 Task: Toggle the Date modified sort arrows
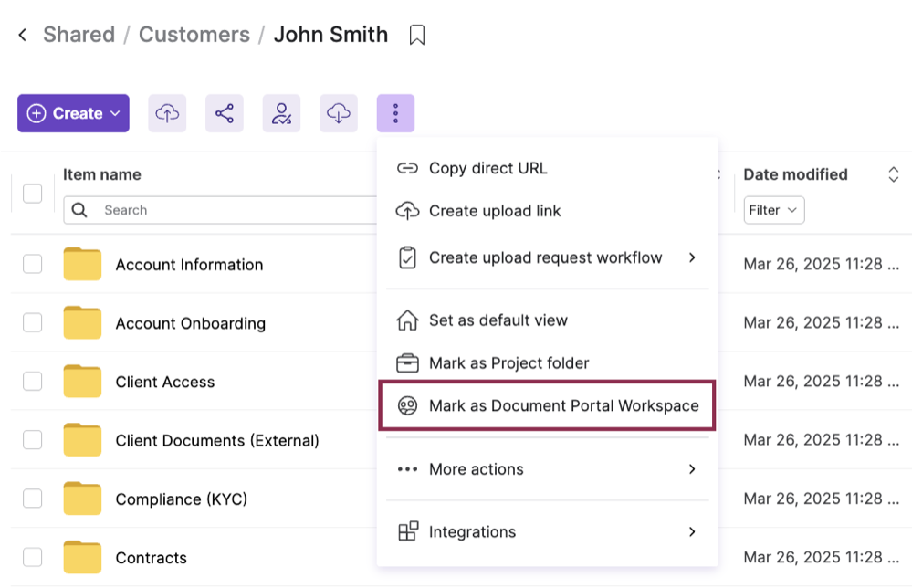tap(894, 174)
